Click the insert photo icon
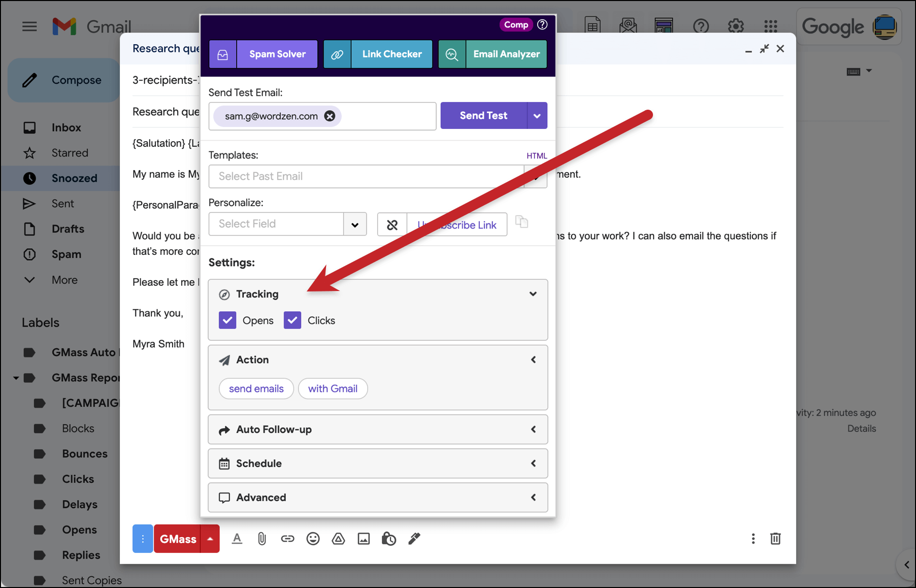 point(364,539)
